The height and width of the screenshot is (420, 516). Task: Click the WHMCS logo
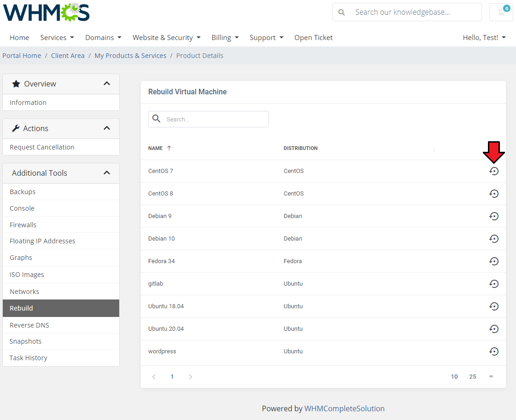coord(46,12)
